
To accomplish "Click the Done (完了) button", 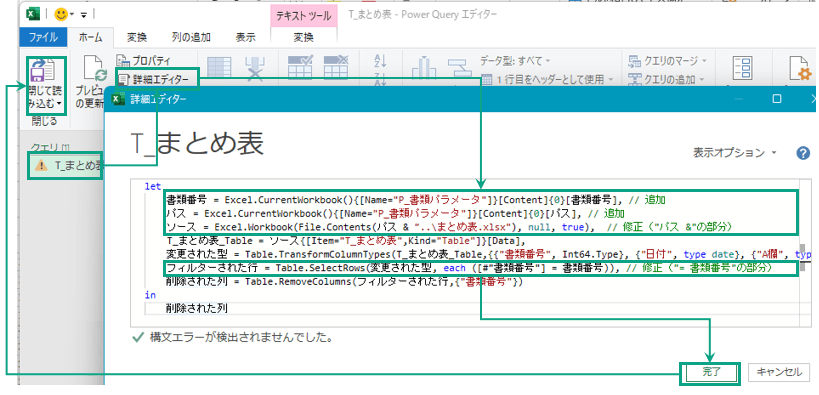I will tap(710, 372).
